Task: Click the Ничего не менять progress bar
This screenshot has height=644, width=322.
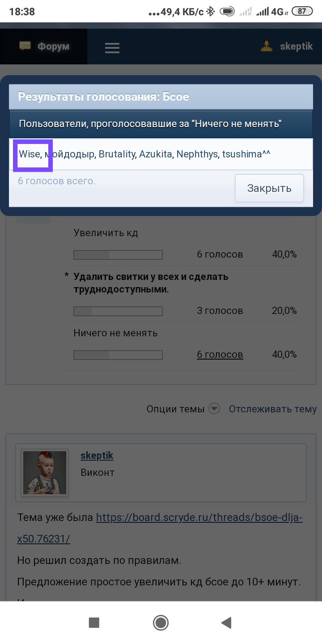Action: [x=118, y=355]
